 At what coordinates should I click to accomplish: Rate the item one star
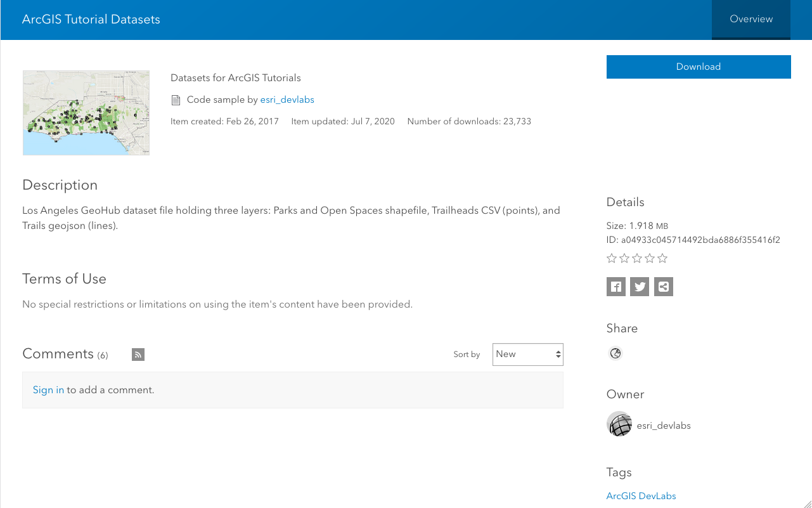tap(612, 258)
